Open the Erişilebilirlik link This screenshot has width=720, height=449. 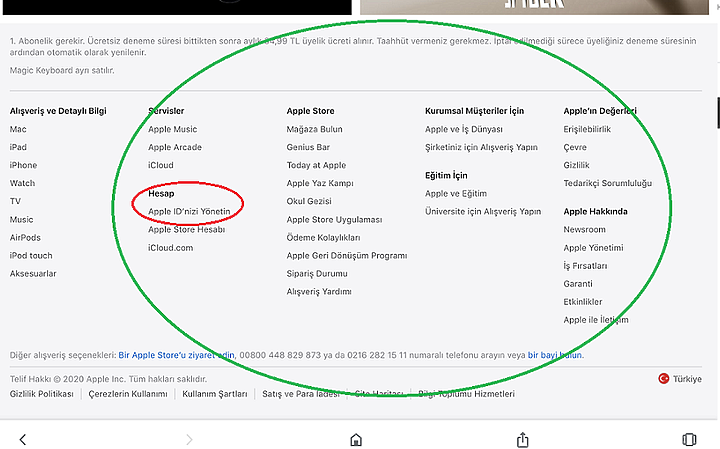(x=587, y=129)
